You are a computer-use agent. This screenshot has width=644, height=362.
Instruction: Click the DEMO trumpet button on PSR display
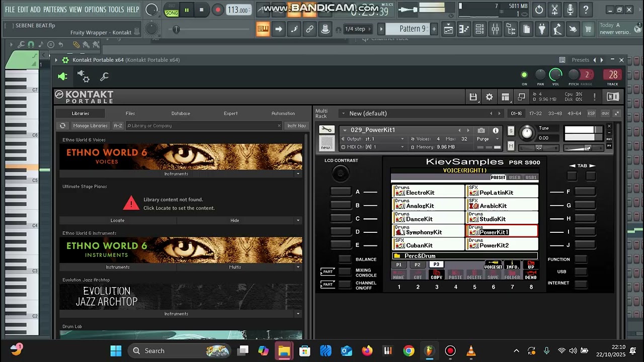point(531,275)
